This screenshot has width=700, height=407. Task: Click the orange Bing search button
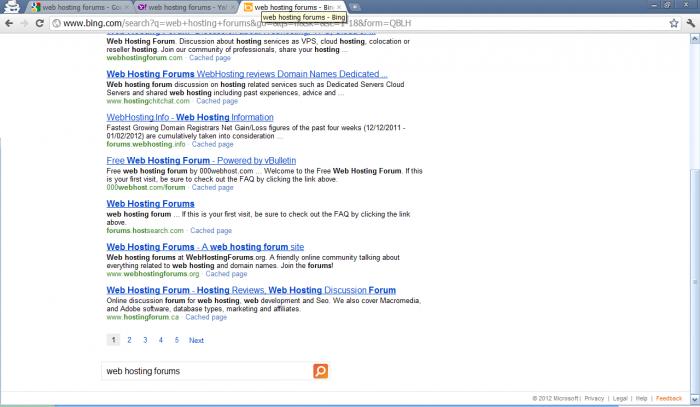coord(321,371)
